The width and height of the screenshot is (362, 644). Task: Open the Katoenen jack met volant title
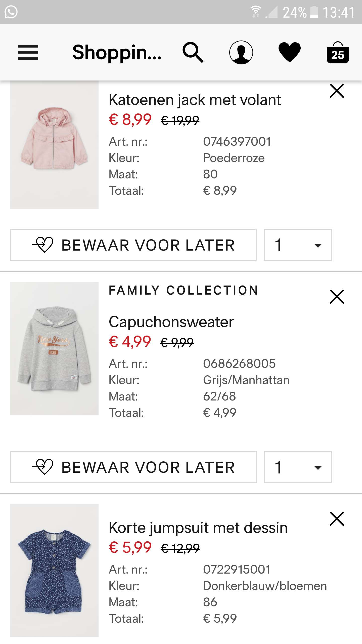[195, 100]
